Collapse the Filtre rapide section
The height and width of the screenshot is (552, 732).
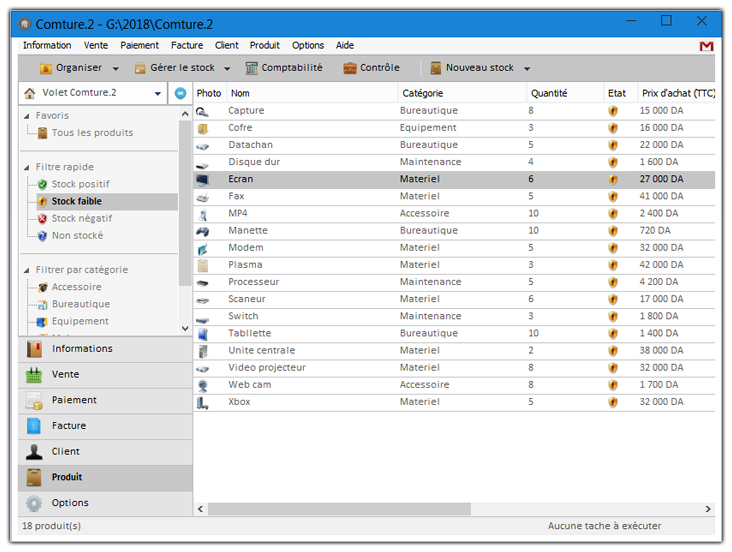(x=26, y=168)
